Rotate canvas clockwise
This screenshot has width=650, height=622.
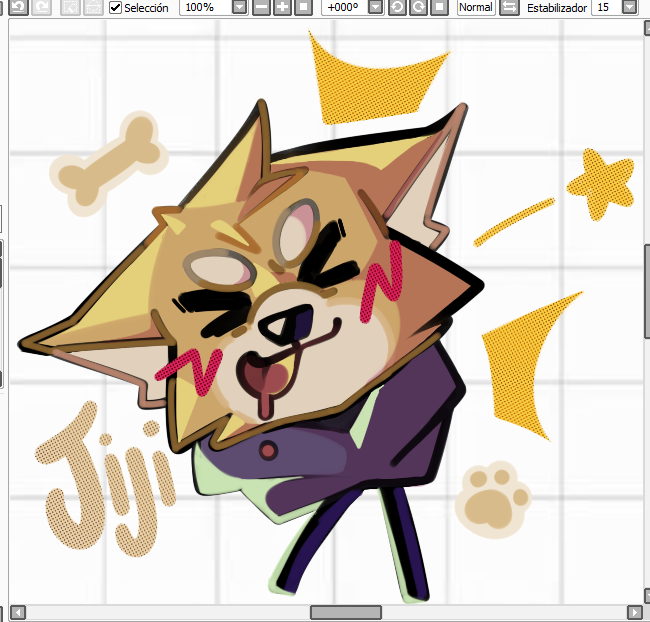(418, 7)
